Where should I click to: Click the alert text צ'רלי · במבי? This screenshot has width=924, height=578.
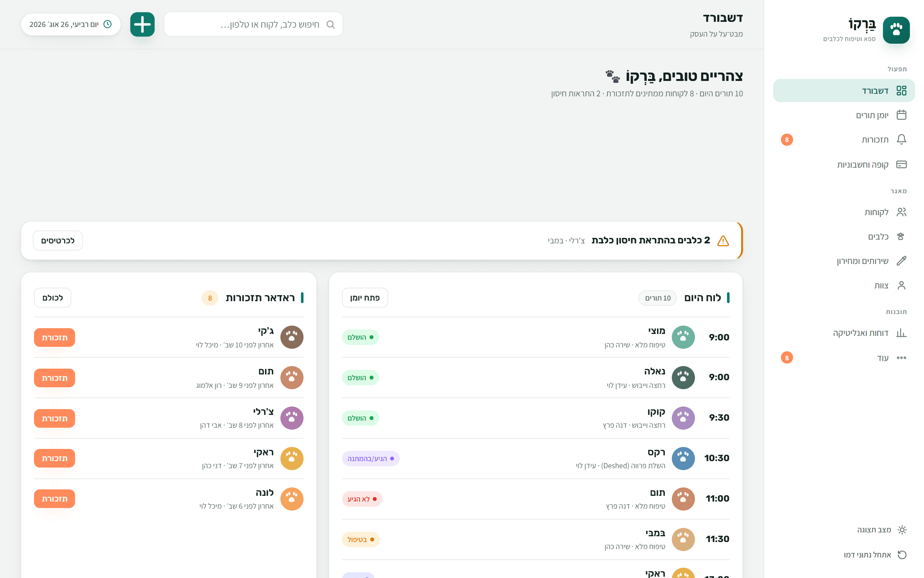pyautogui.click(x=566, y=241)
